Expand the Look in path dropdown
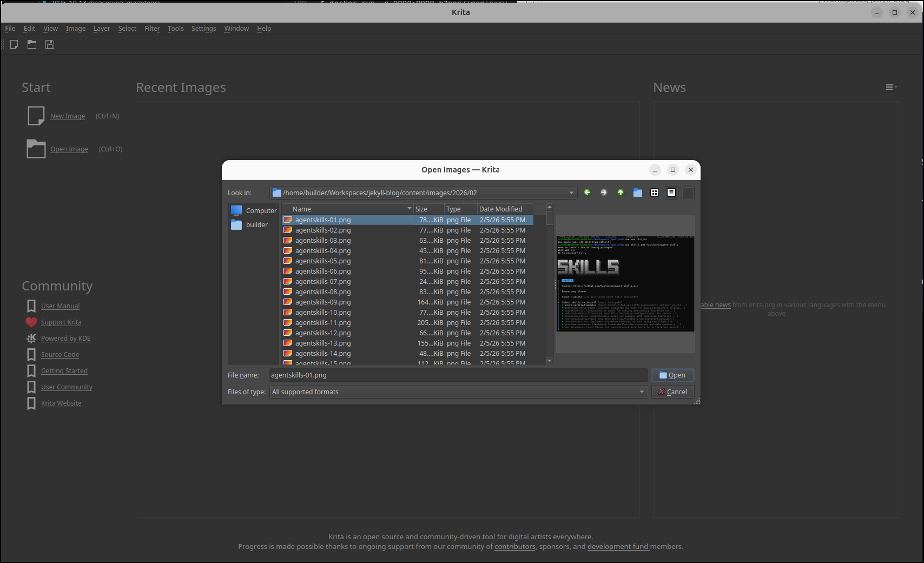The height and width of the screenshot is (563, 924). (571, 193)
